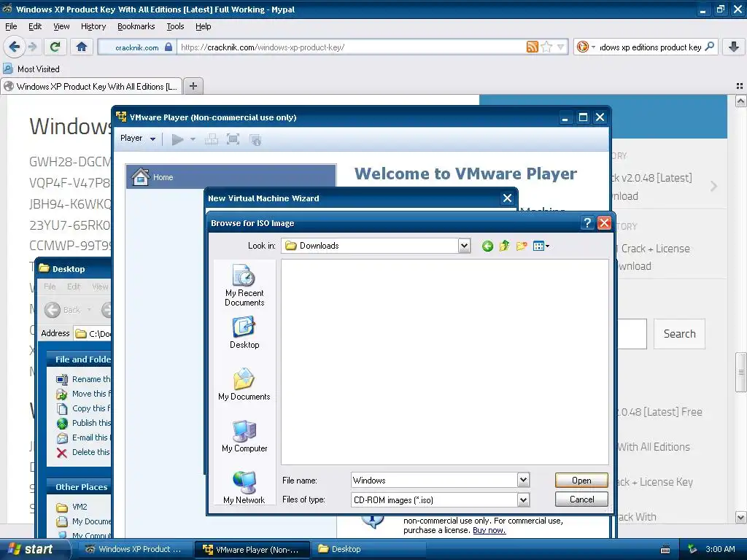Click the search engine DuckDuckGo icon dropdown
Screen dimensions: 747x560
coord(586,47)
